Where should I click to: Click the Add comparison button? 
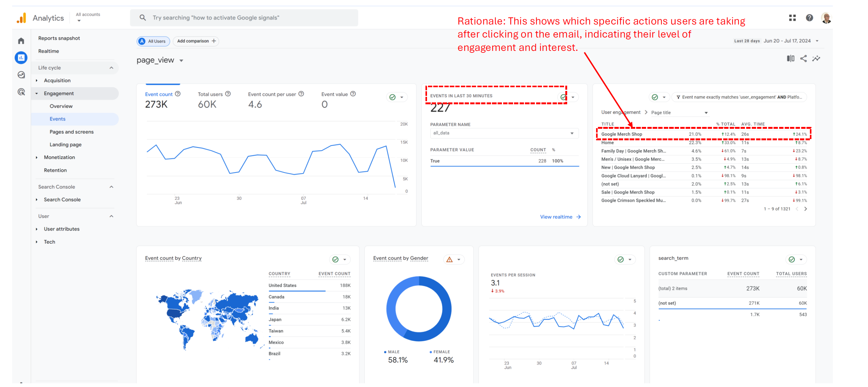(x=196, y=41)
